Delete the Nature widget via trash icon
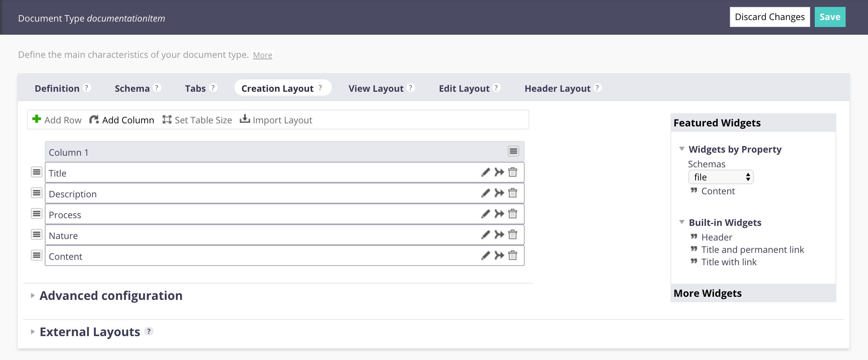This screenshot has width=868, height=360. click(513, 234)
